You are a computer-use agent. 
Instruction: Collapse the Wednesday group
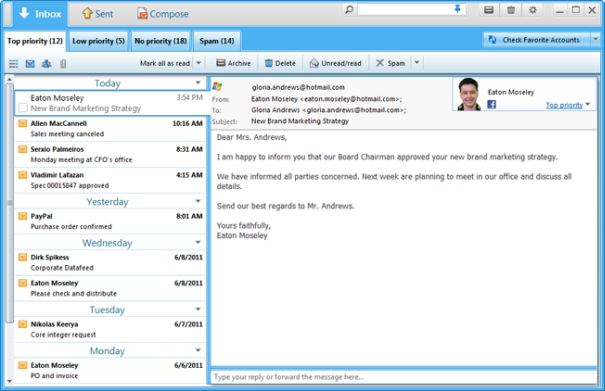198,242
